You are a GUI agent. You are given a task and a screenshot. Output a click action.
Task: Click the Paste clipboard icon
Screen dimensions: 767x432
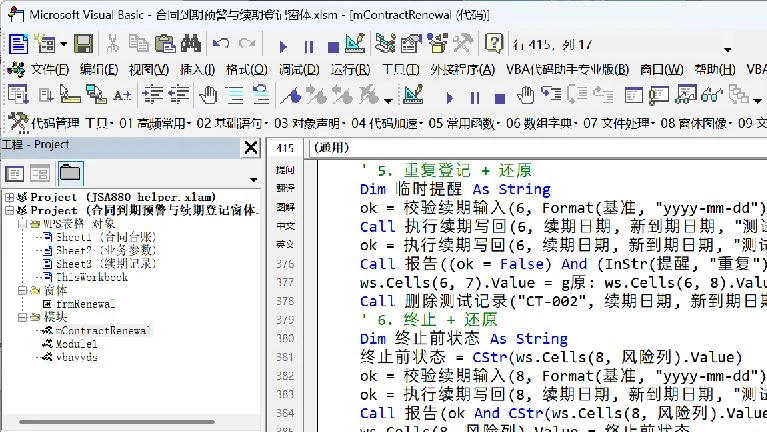[165, 44]
